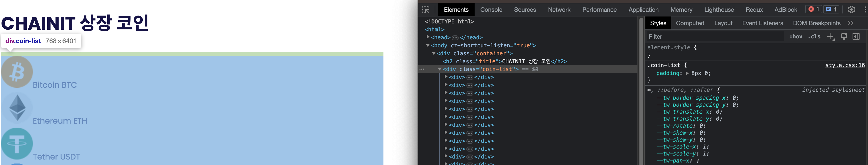The image size is (868, 165).
Task: Select the Redux tab
Action: (x=754, y=9)
